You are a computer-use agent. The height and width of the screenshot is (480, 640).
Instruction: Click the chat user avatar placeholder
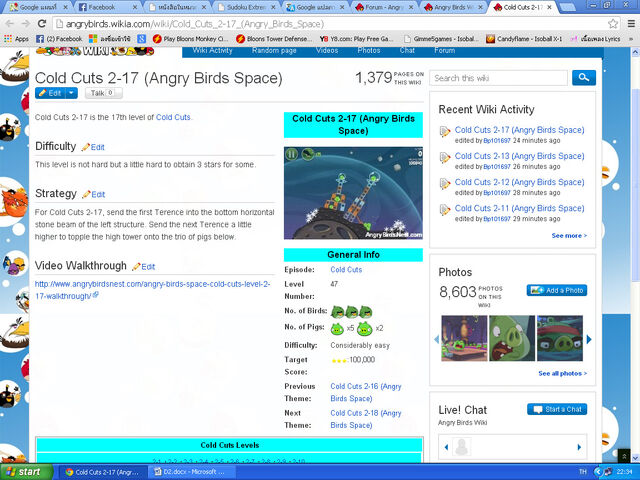point(462,447)
